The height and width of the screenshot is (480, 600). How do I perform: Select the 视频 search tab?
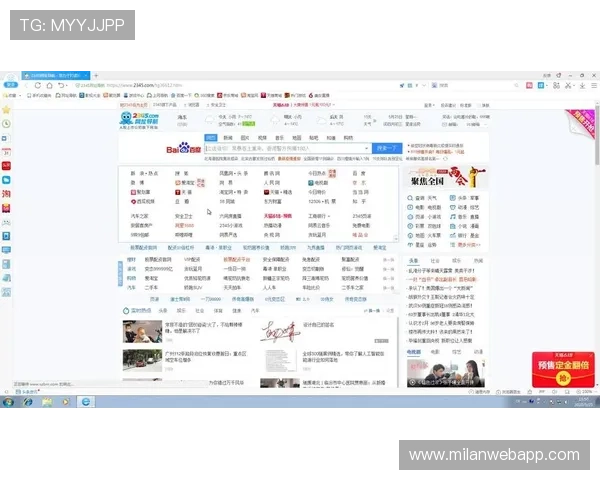[x=262, y=138]
